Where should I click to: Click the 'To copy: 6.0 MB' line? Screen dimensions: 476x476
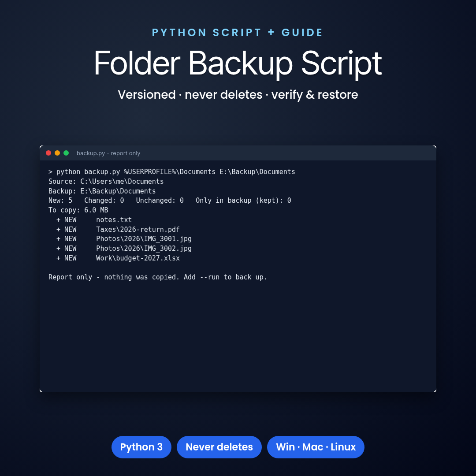point(78,210)
